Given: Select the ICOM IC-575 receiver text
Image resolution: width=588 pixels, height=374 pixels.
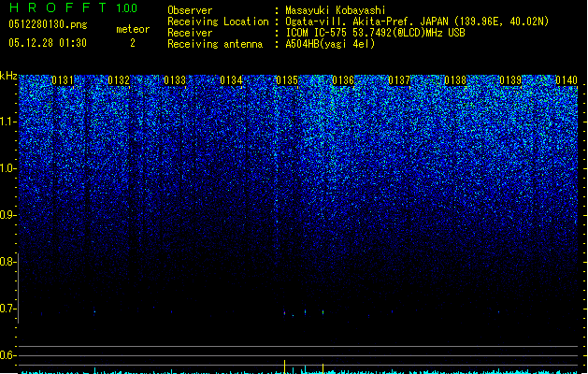Looking at the screenshot, I should tap(375, 33).
